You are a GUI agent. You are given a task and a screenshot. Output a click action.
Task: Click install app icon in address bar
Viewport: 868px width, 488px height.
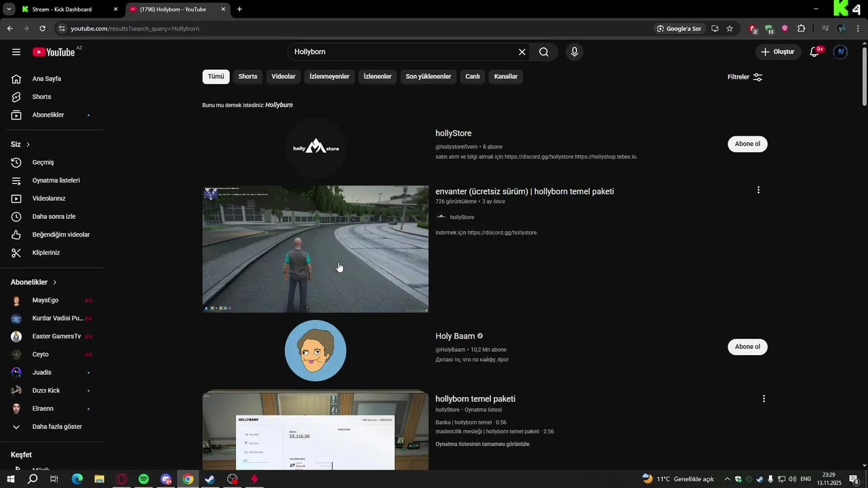pos(715,28)
